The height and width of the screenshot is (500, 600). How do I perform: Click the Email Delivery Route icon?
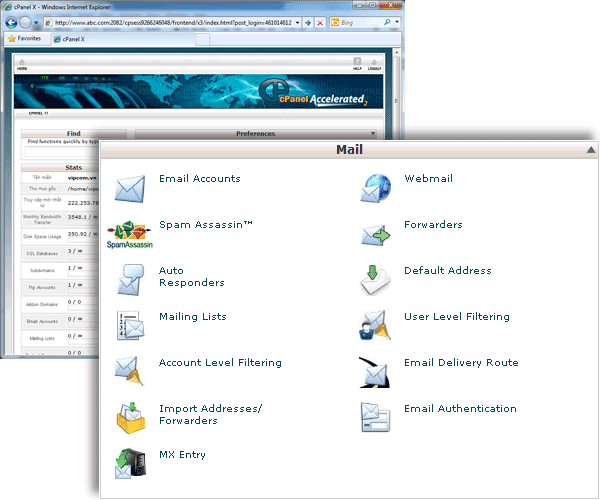coord(376,372)
